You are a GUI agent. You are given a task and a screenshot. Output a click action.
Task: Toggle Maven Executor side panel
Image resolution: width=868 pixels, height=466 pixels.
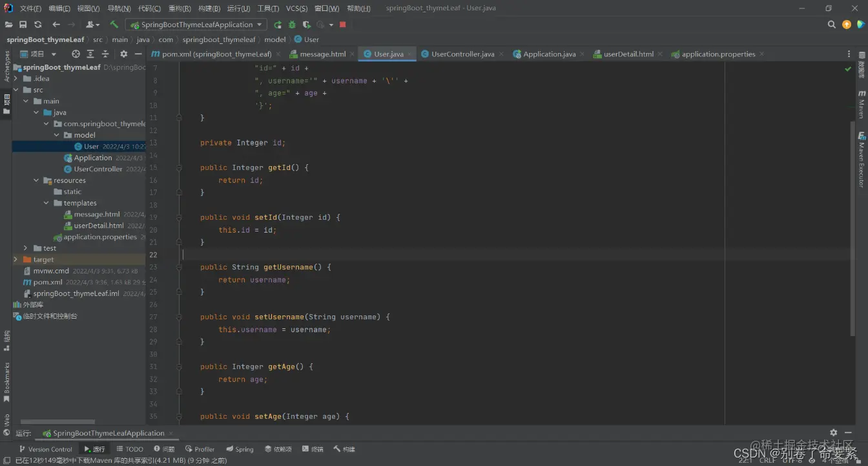coord(862,160)
